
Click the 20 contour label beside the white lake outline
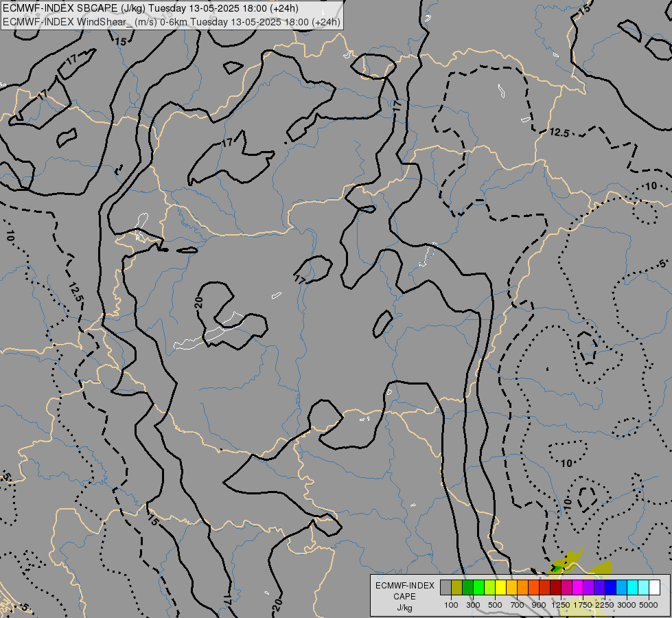pos(198,303)
